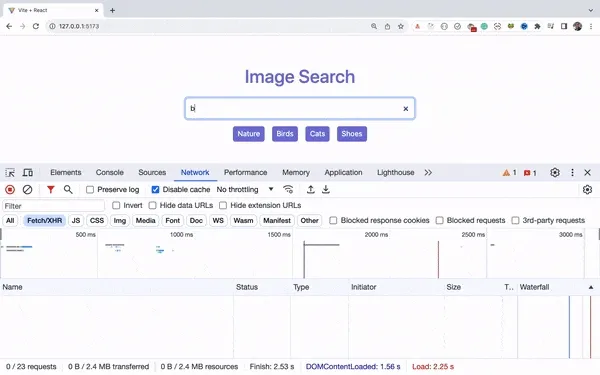
Task: Check the Invert filter checkbox
Action: (116, 205)
